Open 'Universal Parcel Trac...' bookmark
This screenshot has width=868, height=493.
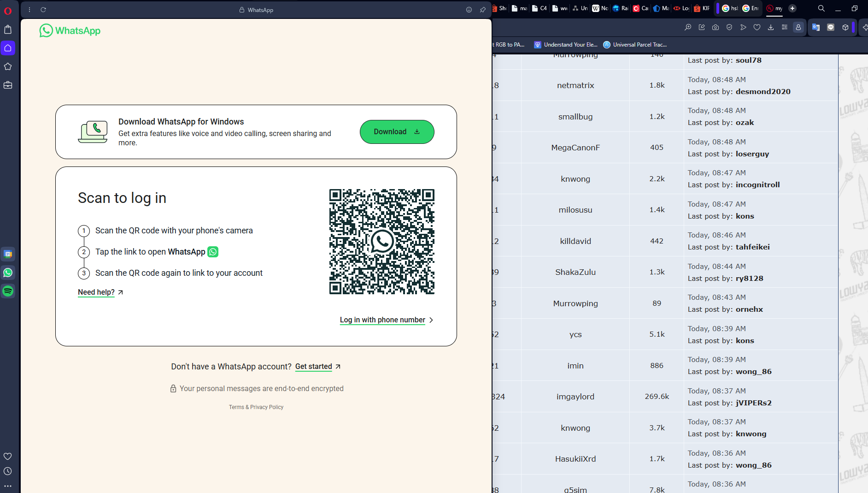pyautogui.click(x=635, y=45)
